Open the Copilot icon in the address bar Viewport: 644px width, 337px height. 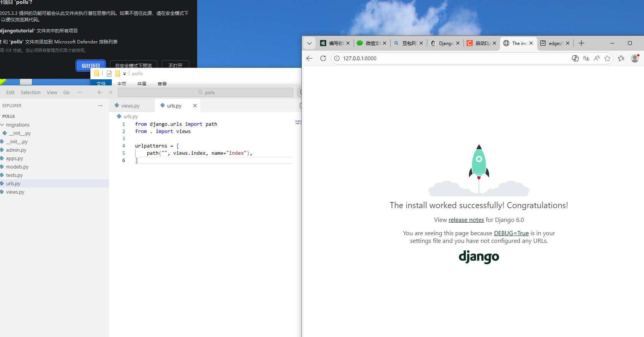[x=575, y=58]
